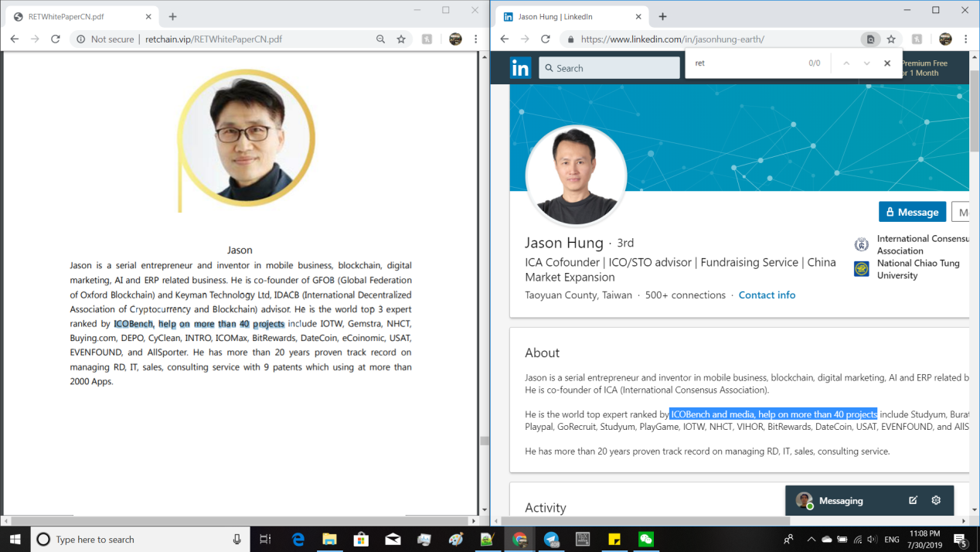Close the Jason Hung LinkedIn tab

tap(638, 16)
